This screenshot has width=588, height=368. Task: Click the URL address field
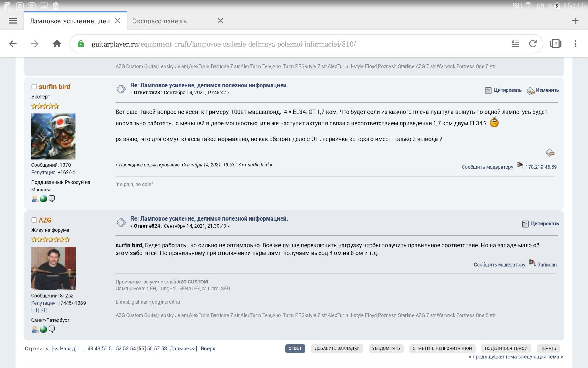click(x=287, y=44)
